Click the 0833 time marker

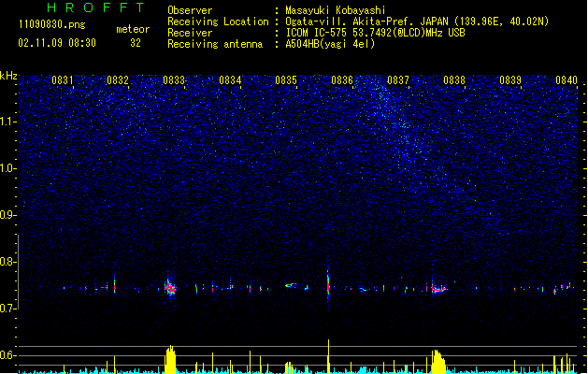click(x=174, y=80)
